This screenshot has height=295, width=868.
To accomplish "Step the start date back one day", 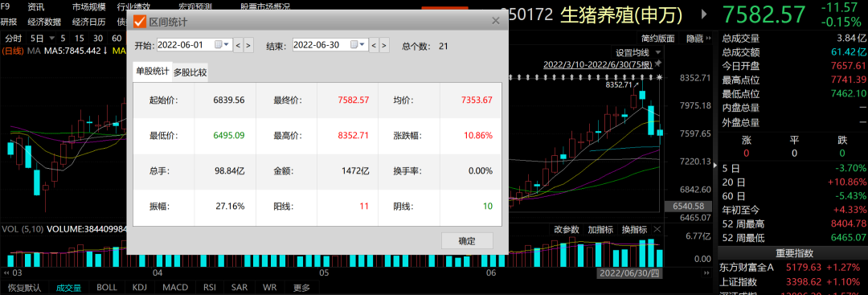I will pos(238,45).
